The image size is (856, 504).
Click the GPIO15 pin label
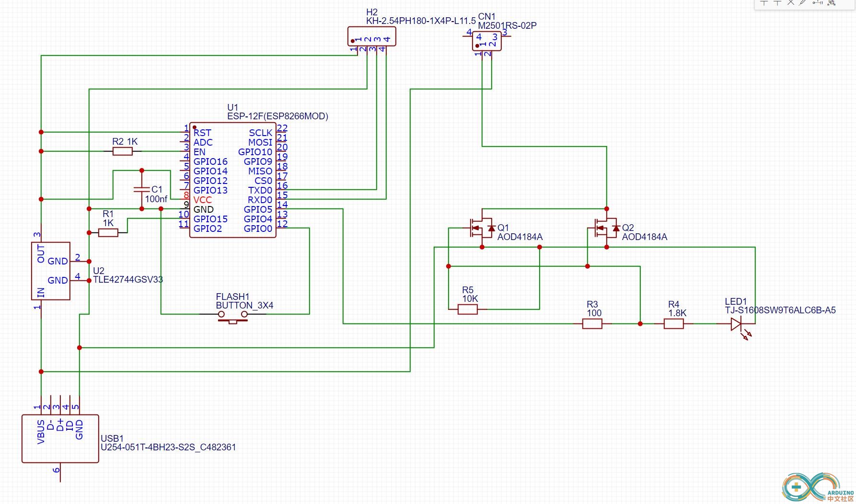pyautogui.click(x=210, y=219)
